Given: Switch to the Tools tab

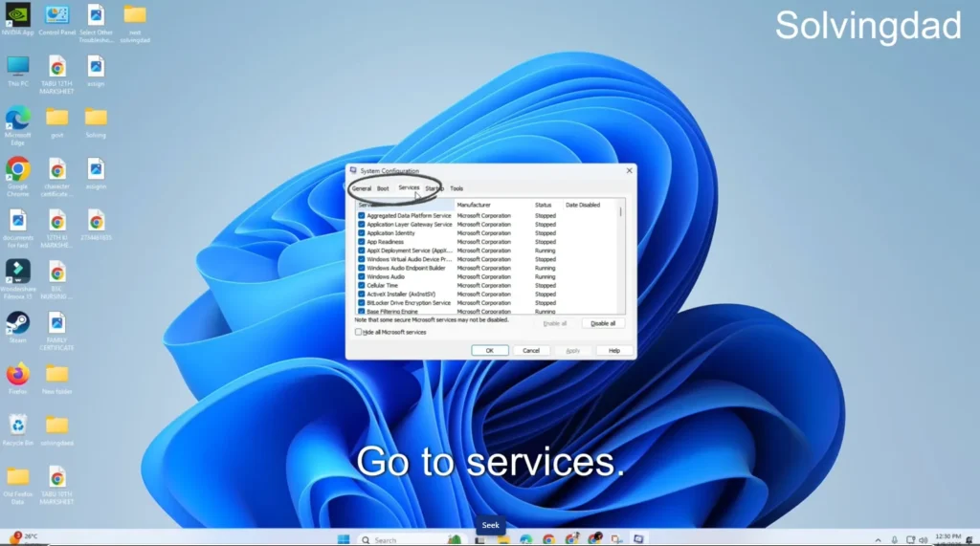Looking at the screenshot, I should 457,188.
